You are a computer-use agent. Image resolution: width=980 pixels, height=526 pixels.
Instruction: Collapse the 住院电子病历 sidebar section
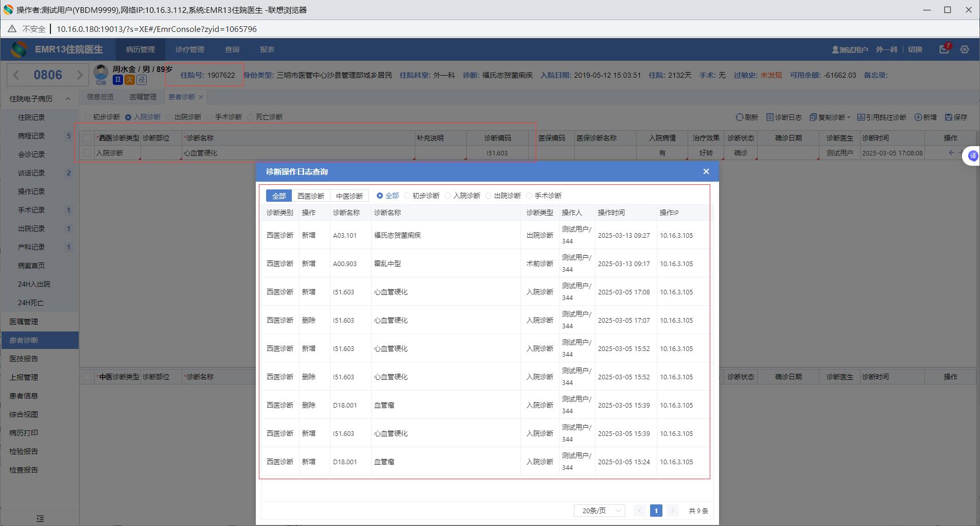pyautogui.click(x=67, y=99)
